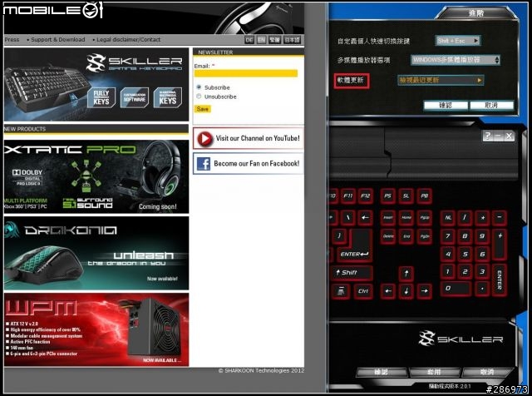The image size is (532, 396).
Task: Click 取消 at bottom of Skiller window
Action: click(487, 372)
